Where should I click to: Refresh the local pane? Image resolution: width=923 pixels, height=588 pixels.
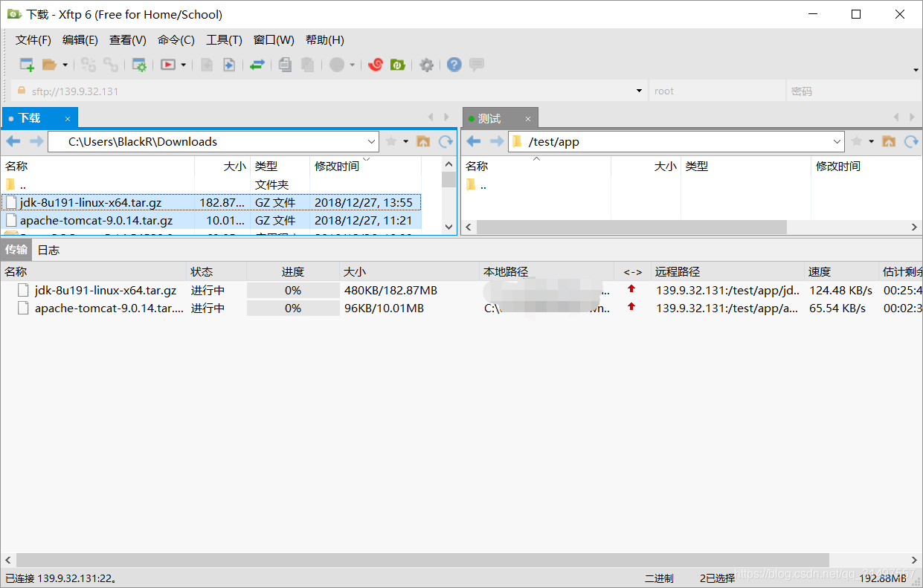tap(446, 141)
